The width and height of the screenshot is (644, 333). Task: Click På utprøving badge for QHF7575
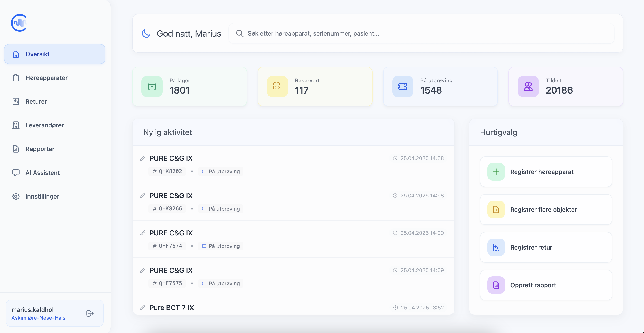[x=221, y=283]
